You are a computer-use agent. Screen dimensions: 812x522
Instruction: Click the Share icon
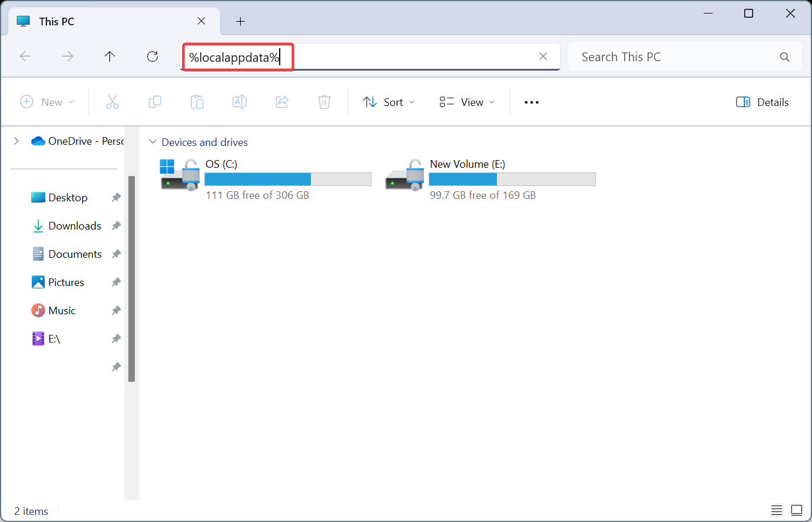282,102
